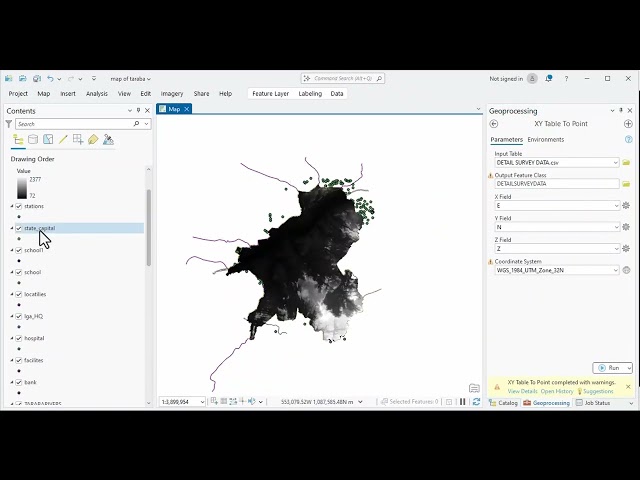Run the XY Table To Point tool
This screenshot has width=640, height=480.
pos(609,368)
